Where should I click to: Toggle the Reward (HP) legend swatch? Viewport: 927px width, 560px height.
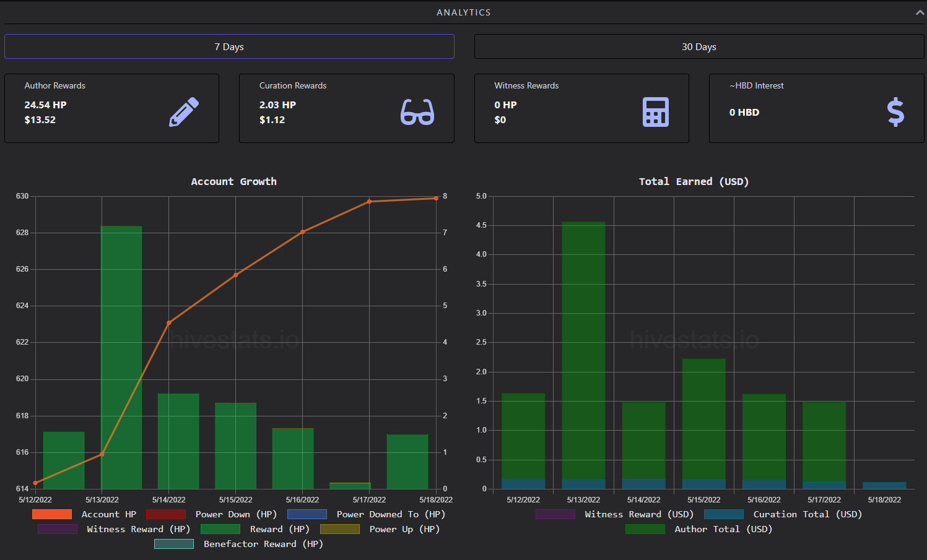(220, 529)
